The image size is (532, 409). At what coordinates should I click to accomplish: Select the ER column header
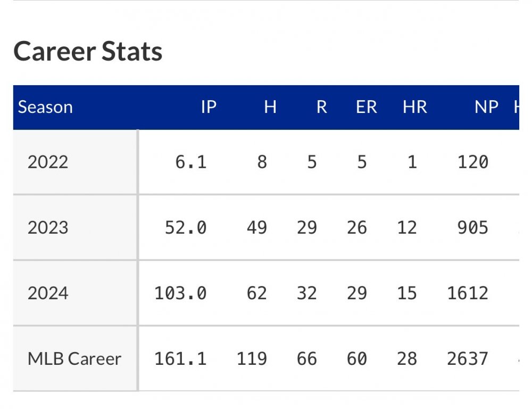[x=366, y=107]
